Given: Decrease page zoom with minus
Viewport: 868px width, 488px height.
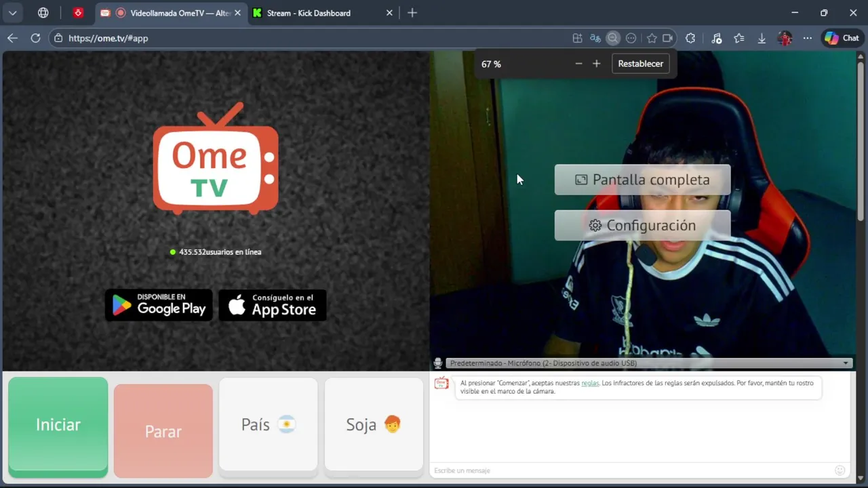Looking at the screenshot, I should (x=578, y=64).
